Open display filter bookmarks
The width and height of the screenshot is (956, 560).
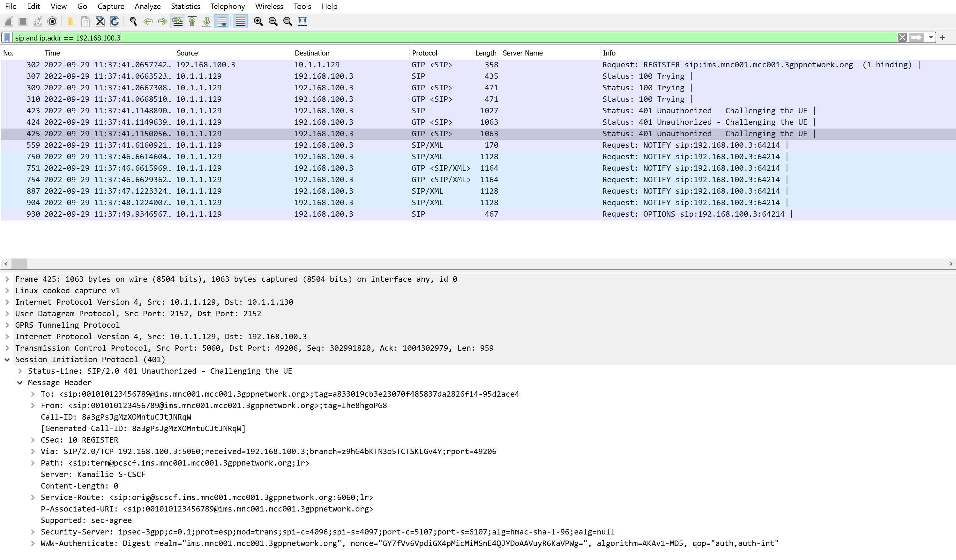click(x=7, y=38)
